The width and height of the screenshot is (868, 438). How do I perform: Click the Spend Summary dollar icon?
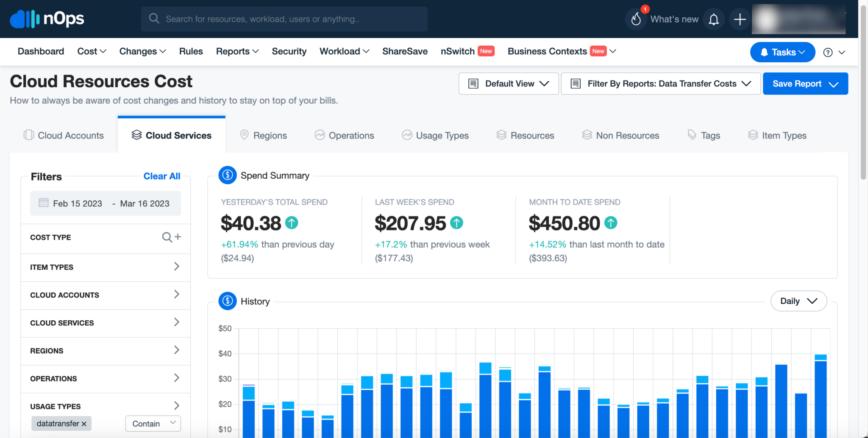pyautogui.click(x=227, y=175)
